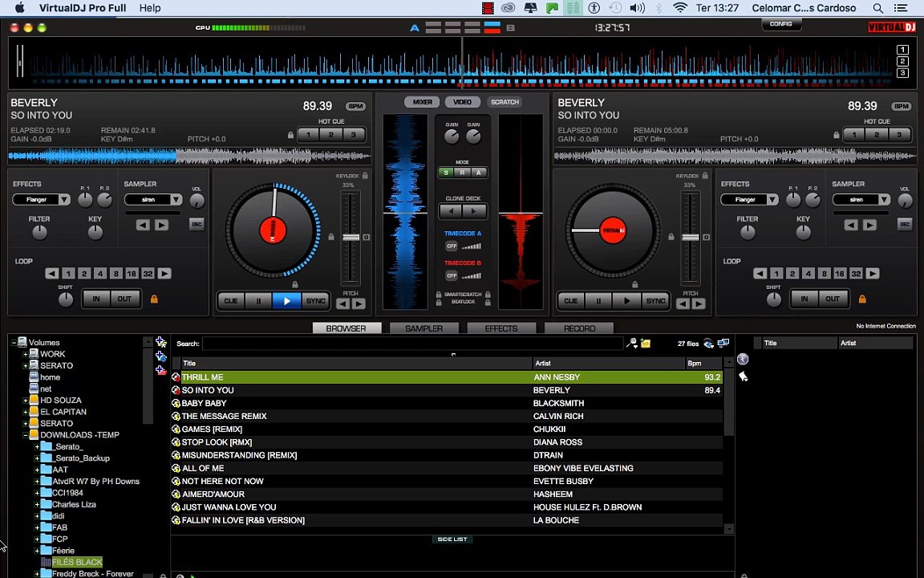
Task: Play deck B with the play button
Action: (626, 301)
